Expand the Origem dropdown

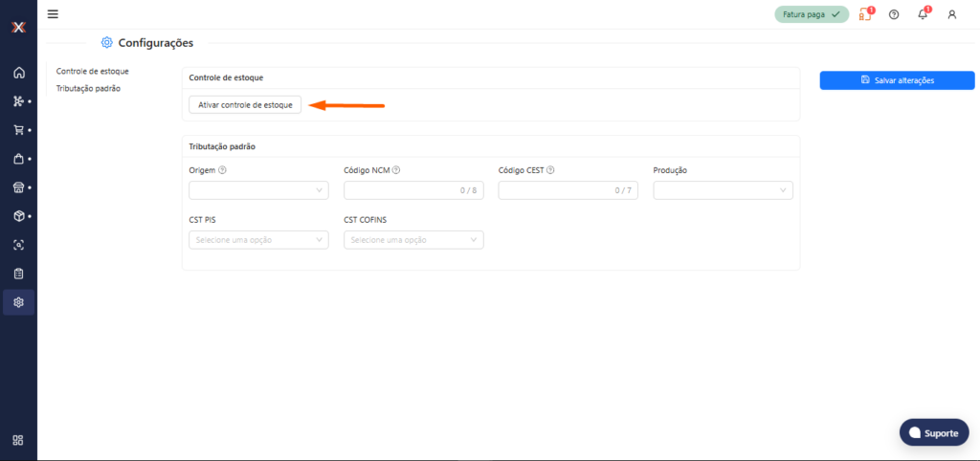[258, 190]
